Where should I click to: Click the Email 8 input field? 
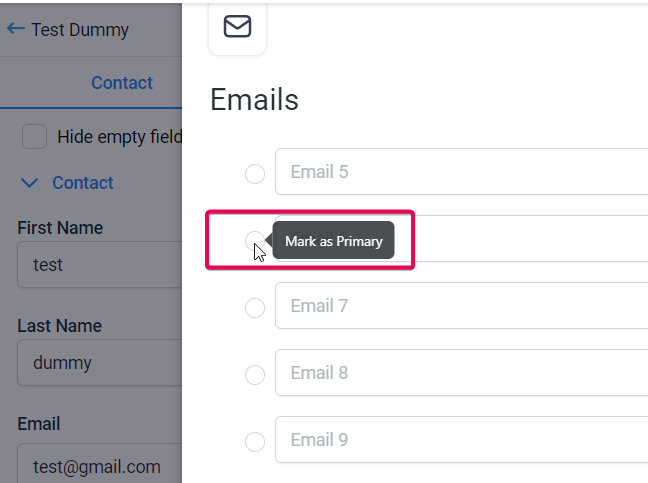(462, 372)
